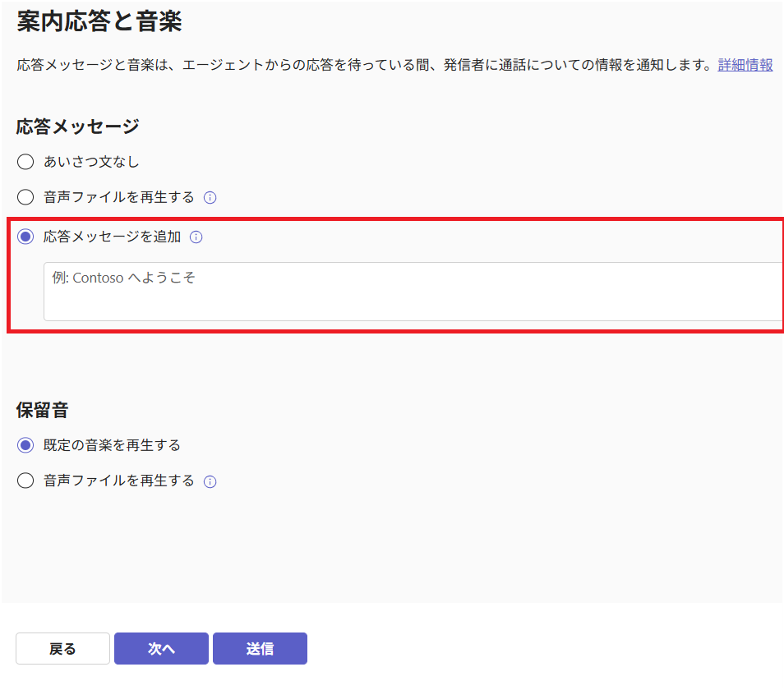Viewport: 784px width, 690px height.
Task: Click the 保留音 section heading
Action: pos(43,410)
